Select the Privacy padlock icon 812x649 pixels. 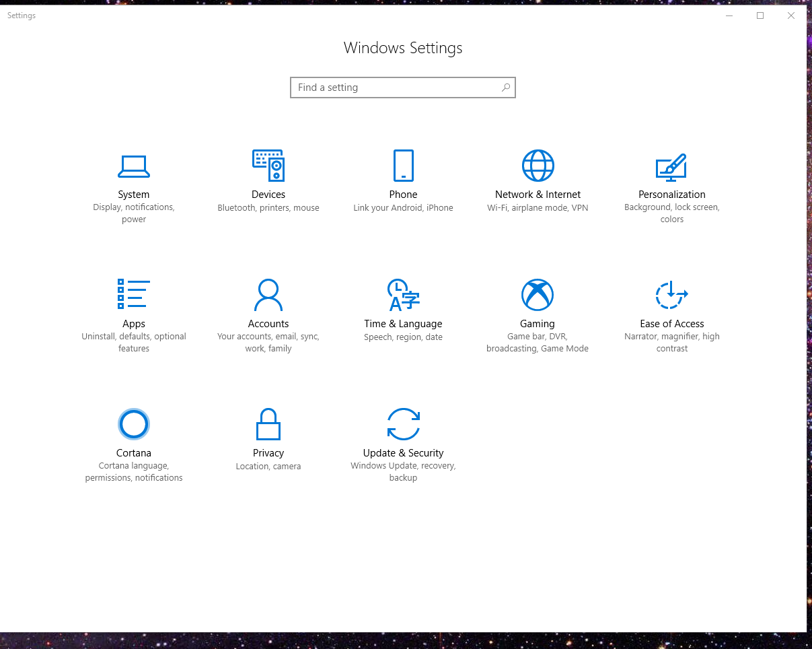tap(268, 424)
